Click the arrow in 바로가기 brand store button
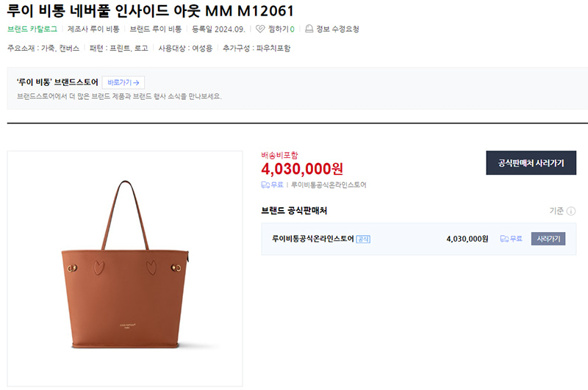Image resolution: width=588 pixels, height=390 pixels. tap(136, 82)
